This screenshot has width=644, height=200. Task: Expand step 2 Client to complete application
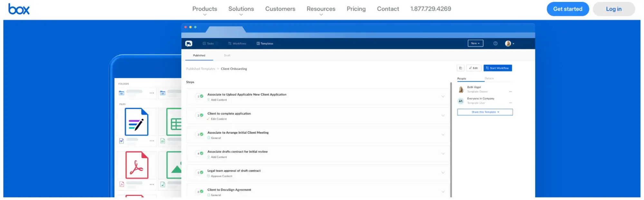point(443,115)
